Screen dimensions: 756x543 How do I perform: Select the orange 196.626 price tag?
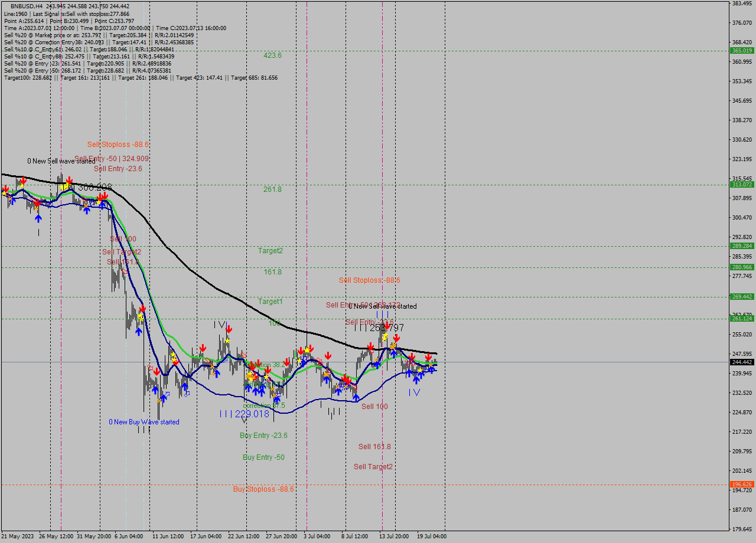[742, 485]
